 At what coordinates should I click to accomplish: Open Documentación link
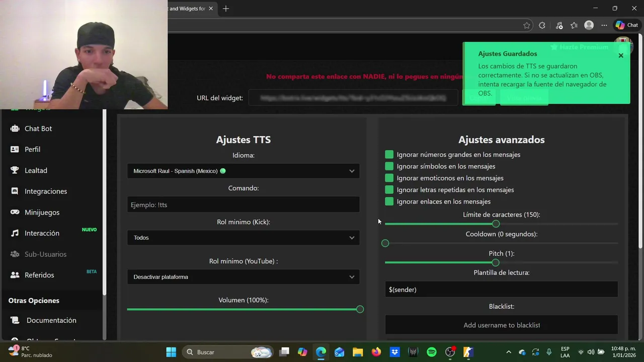51,320
